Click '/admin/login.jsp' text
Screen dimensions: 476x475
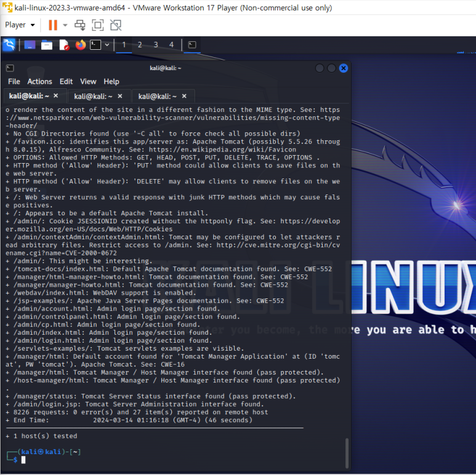click(47, 404)
